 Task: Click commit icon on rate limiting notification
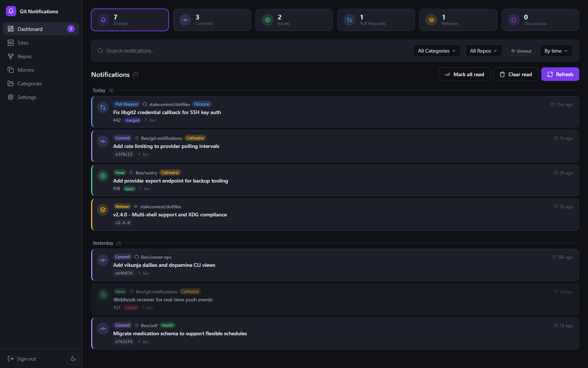(x=103, y=141)
